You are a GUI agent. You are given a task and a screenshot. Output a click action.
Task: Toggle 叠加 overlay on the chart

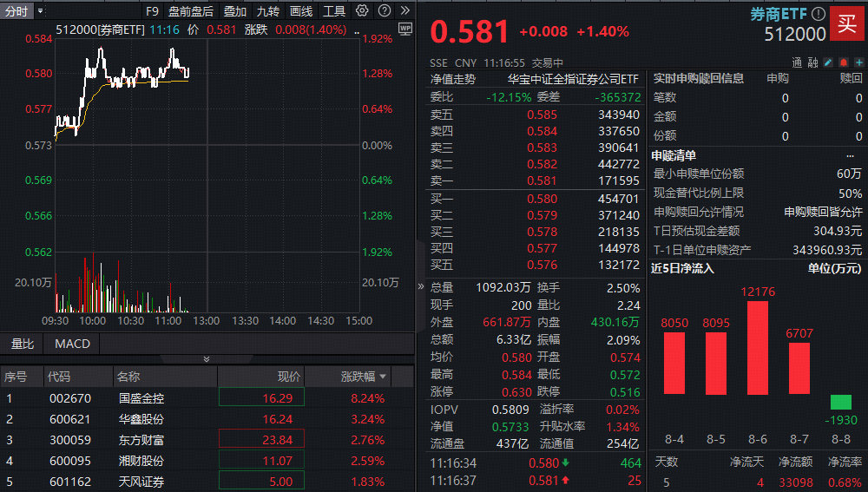point(234,11)
